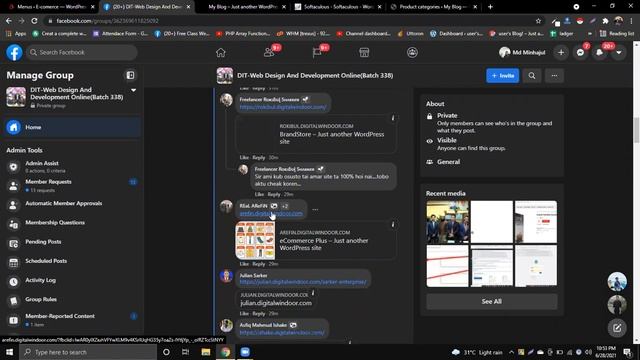Go back in browser history
This screenshot has width=640, height=360.
9,21
